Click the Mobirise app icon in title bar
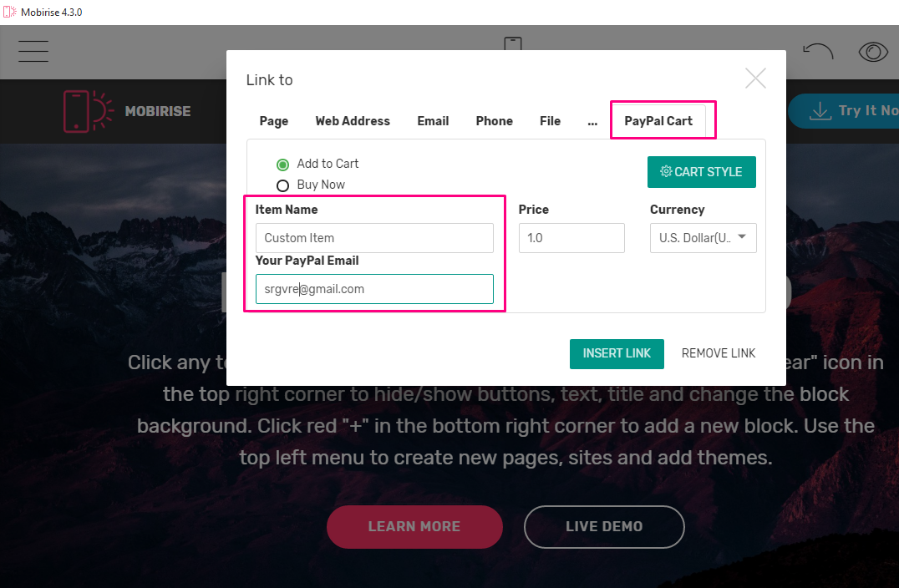Screen dimensions: 899x588 [x=9, y=12]
